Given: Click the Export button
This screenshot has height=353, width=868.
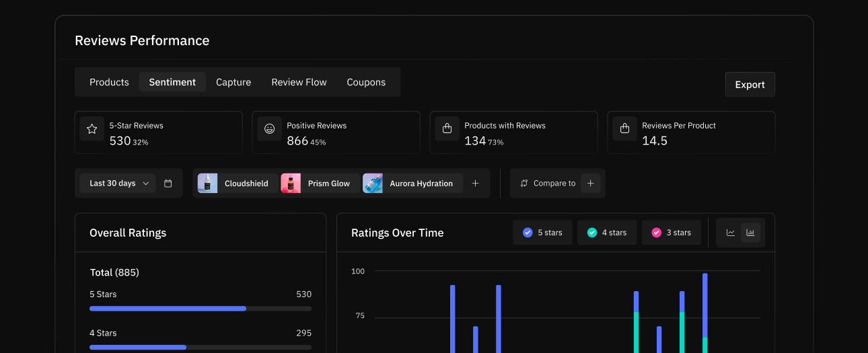Looking at the screenshot, I should (x=750, y=85).
